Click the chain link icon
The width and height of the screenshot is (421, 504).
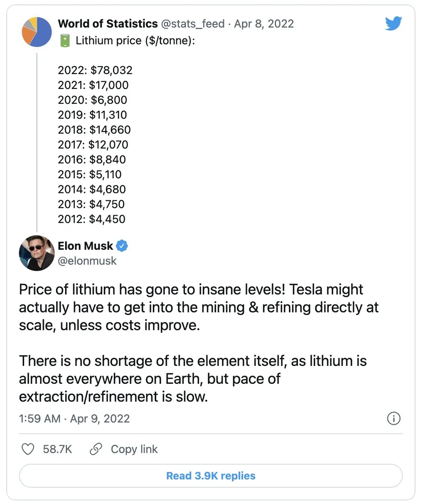[x=96, y=449]
